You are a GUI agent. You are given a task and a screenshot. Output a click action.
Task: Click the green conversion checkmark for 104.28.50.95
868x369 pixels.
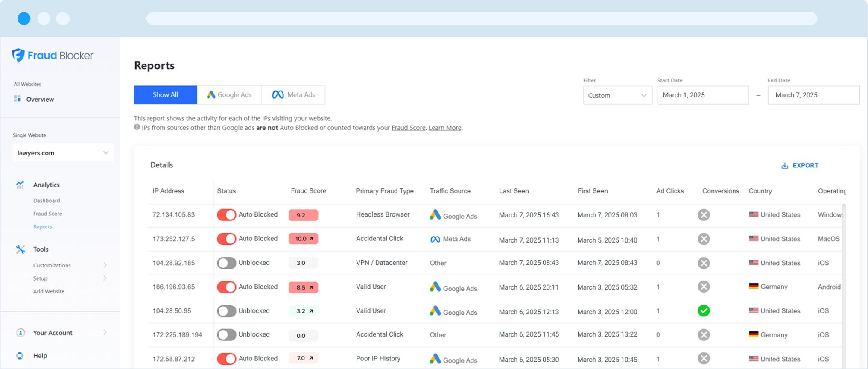click(x=704, y=311)
